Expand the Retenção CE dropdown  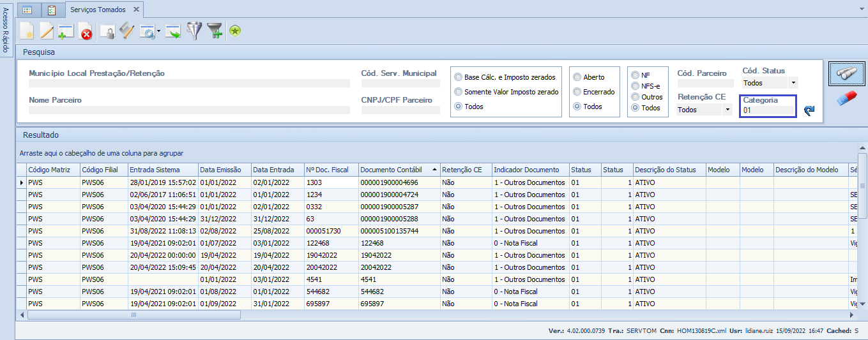point(727,110)
